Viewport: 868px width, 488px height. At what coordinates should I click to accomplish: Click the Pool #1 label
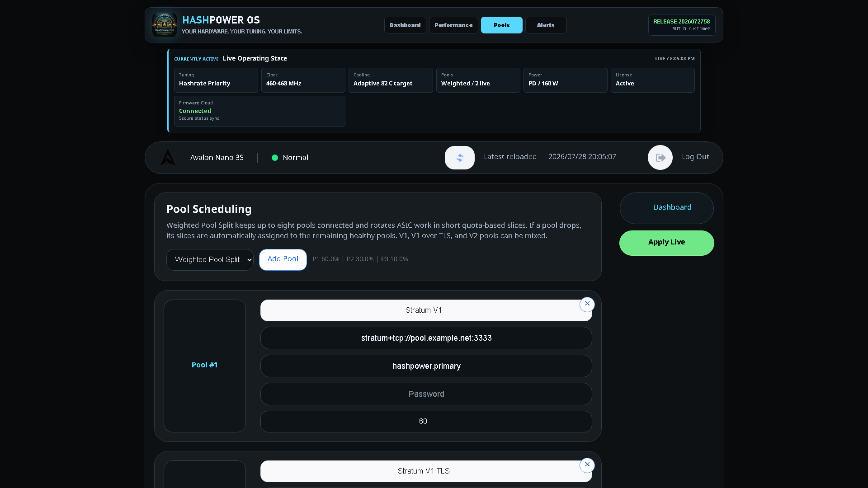(x=205, y=365)
